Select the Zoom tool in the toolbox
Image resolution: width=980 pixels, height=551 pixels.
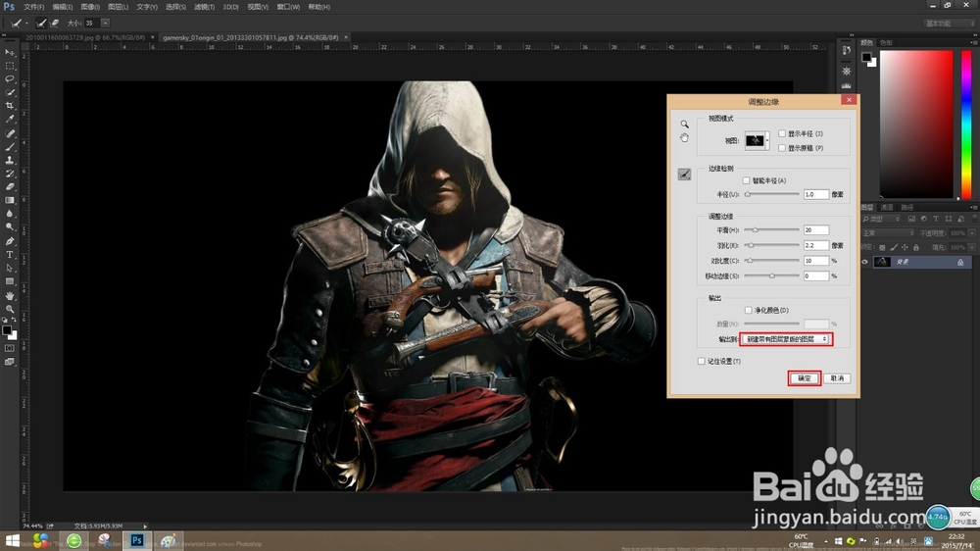coord(10,309)
